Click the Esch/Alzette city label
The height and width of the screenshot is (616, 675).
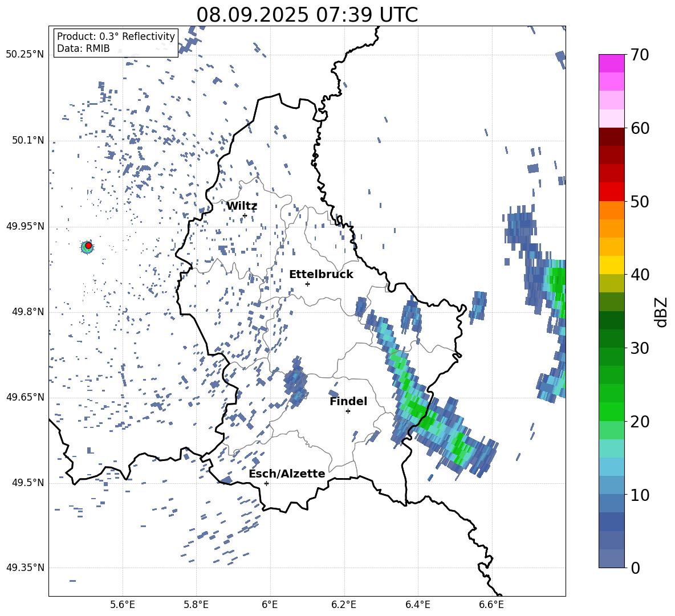tap(287, 474)
